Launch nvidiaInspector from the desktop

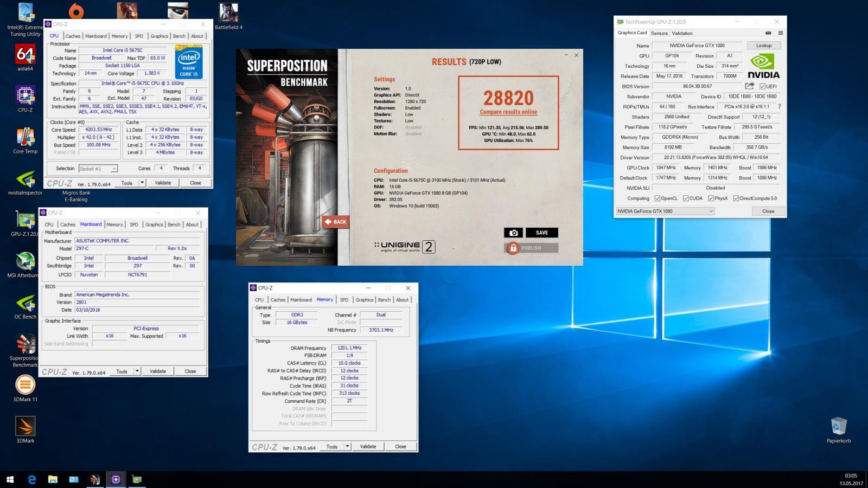[x=25, y=183]
